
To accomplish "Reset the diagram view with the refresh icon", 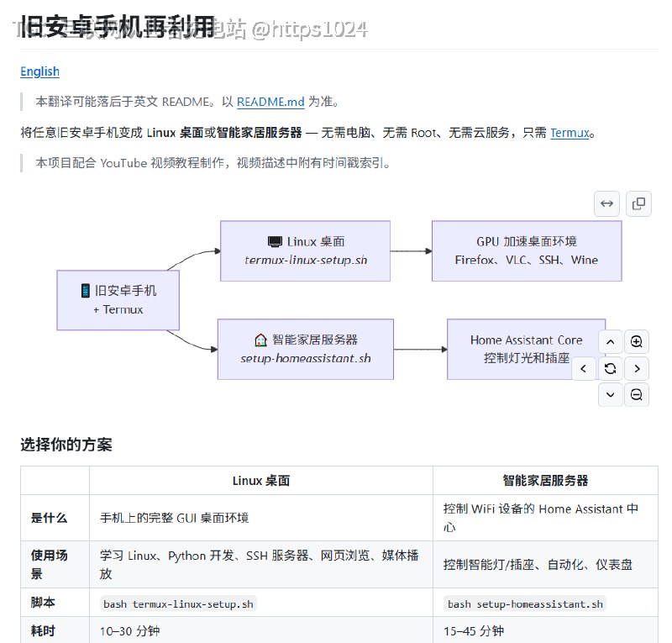I will tap(611, 368).
